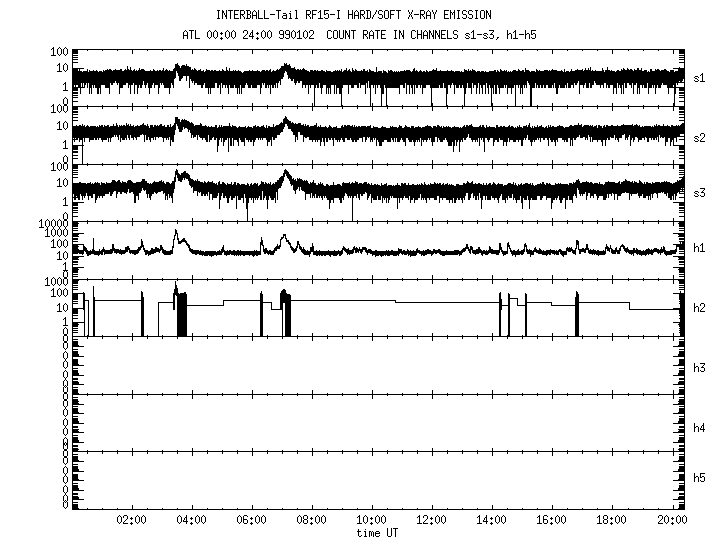Select the 08:00 time axis tick label
Viewport: 720px width, 550px height.
312,520
